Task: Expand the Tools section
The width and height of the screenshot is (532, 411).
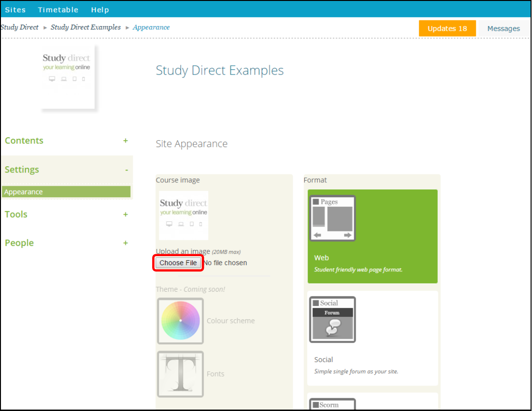Action: [16, 214]
